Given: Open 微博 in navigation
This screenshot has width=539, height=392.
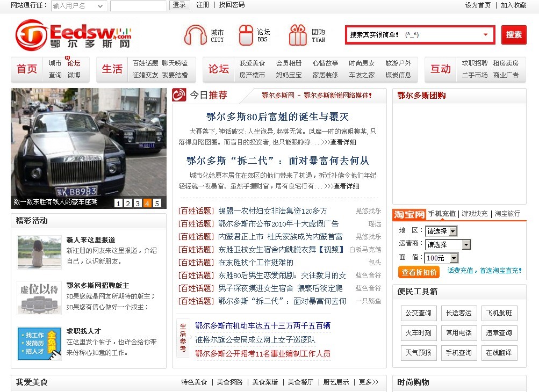Looking at the screenshot, I should [74, 75].
